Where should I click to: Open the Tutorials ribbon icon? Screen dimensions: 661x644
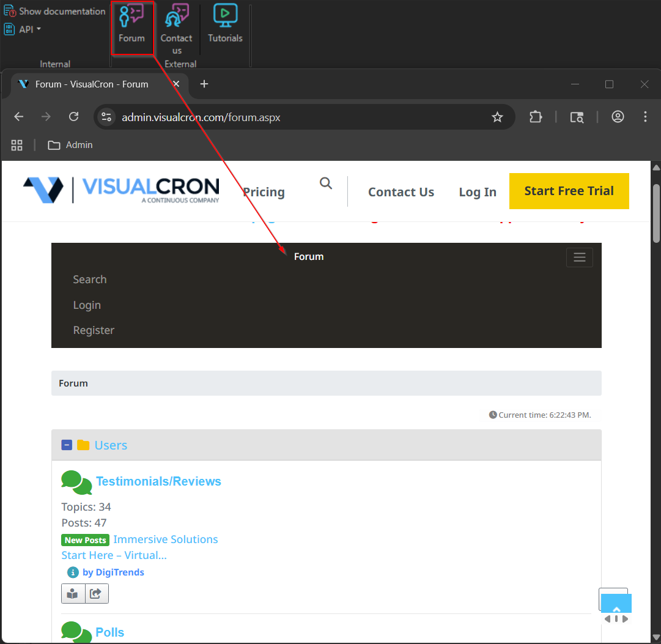pos(225,25)
